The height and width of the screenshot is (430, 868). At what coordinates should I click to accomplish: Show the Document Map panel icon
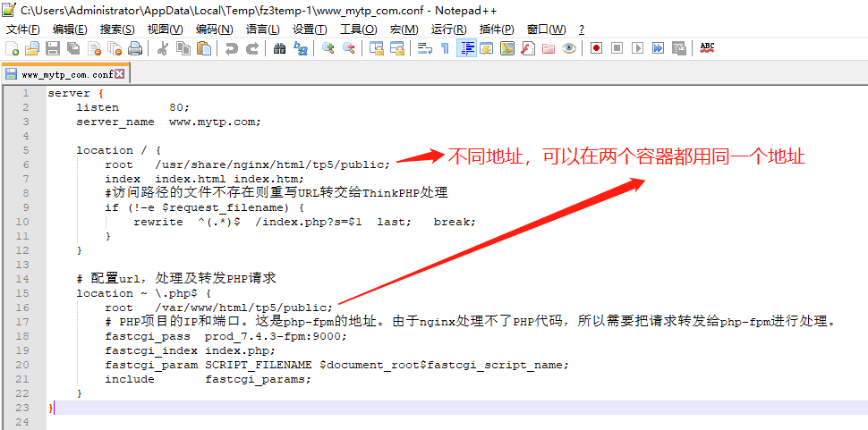tap(507, 48)
